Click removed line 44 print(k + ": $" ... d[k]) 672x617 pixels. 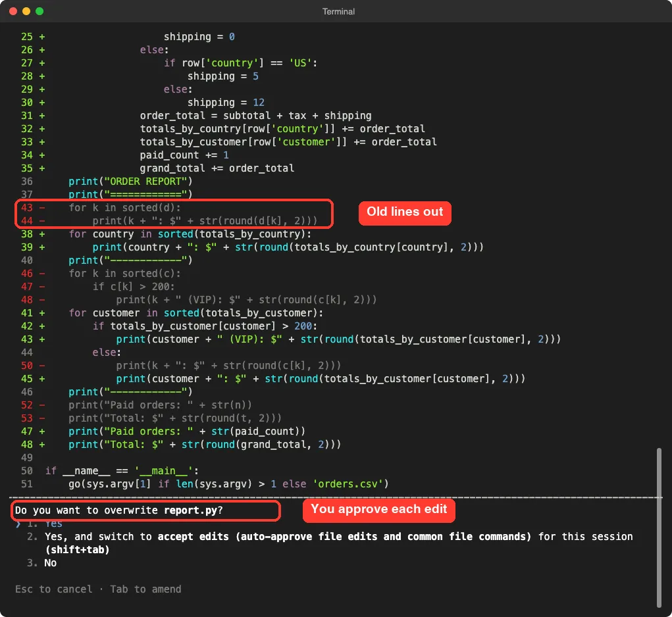pos(205,221)
